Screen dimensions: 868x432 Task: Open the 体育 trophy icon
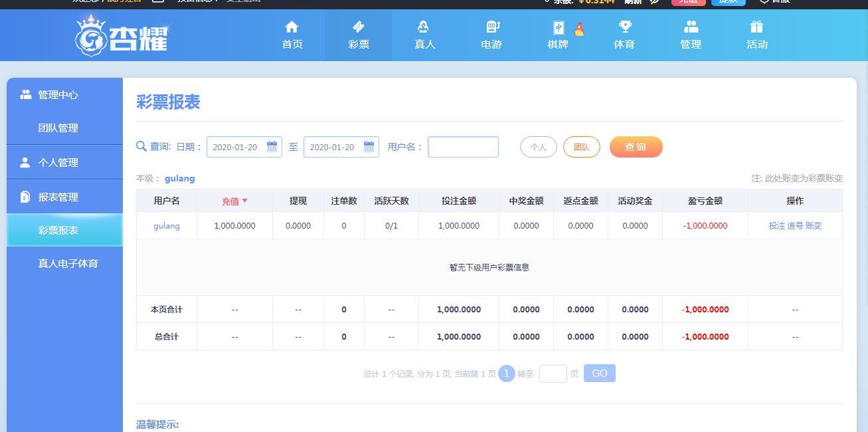[624, 27]
